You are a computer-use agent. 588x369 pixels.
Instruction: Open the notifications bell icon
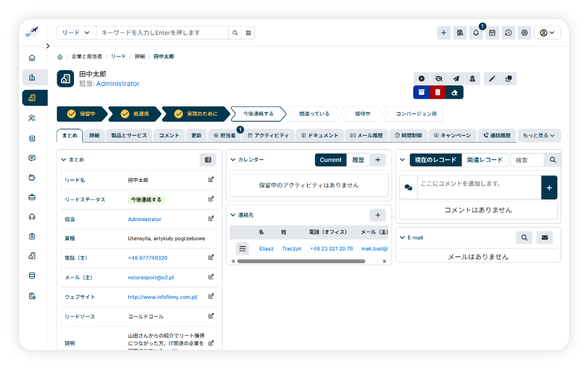(x=476, y=33)
